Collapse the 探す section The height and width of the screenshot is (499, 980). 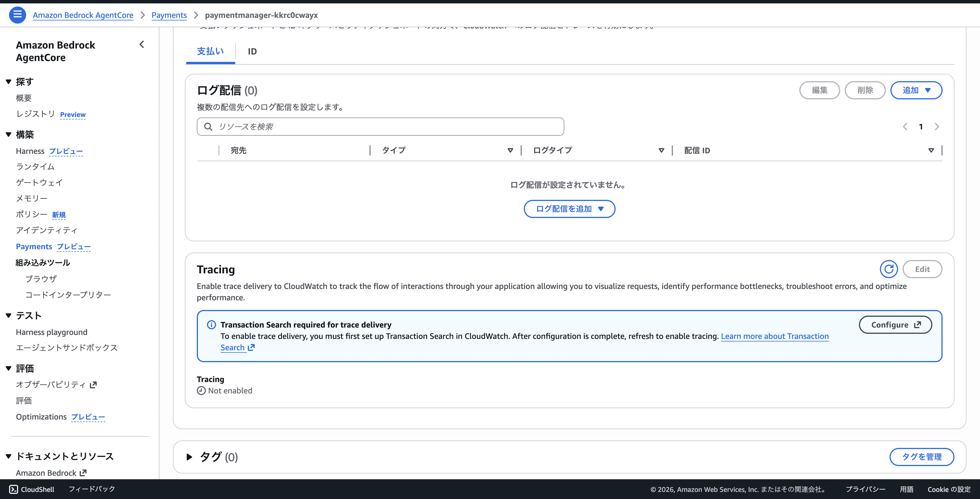tap(9, 81)
